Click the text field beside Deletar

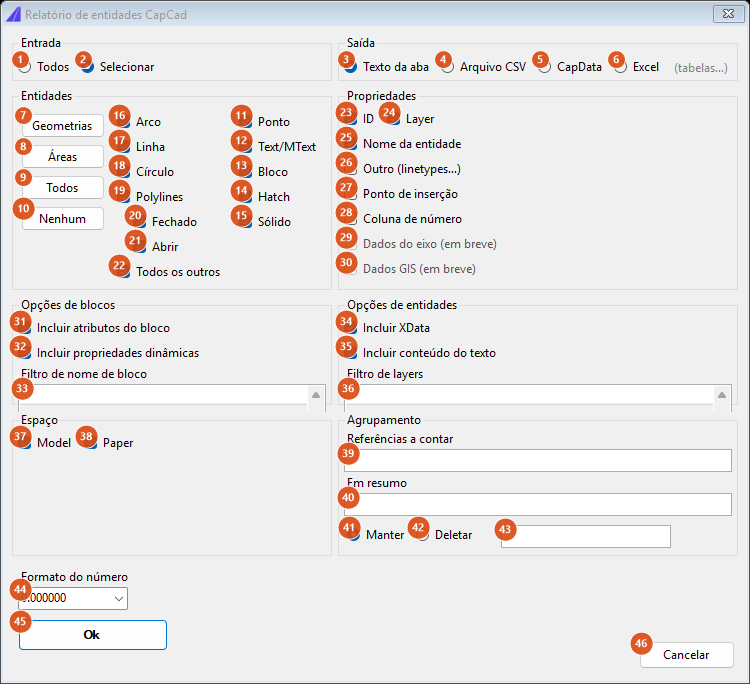pos(586,536)
